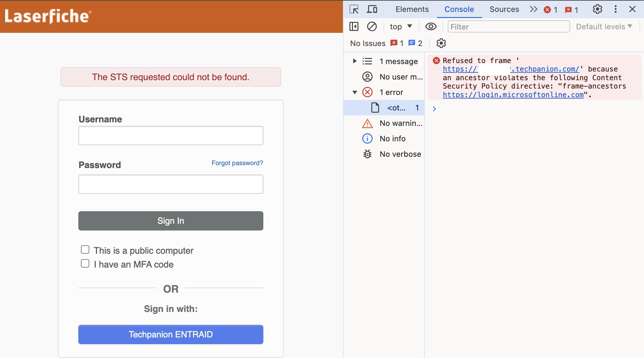Open the login.microsoftonline.com link
644x358 pixels.
(513, 95)
